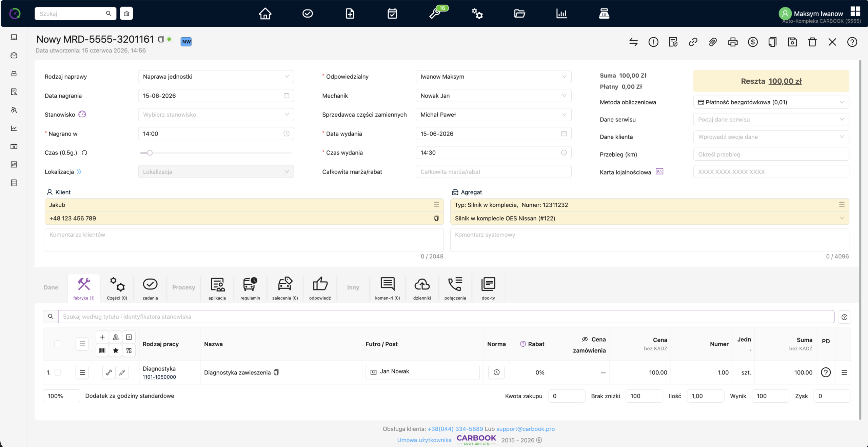The image size is (868, 447).
Task: Open the Odpowiedzialny dropdown
Action: (x=493, y=77)
